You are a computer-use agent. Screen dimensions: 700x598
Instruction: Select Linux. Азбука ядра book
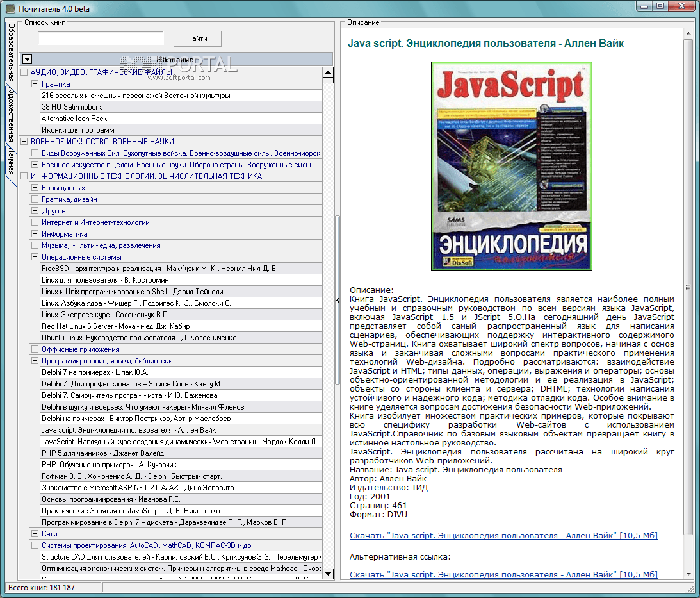click(x=181, y=303)
